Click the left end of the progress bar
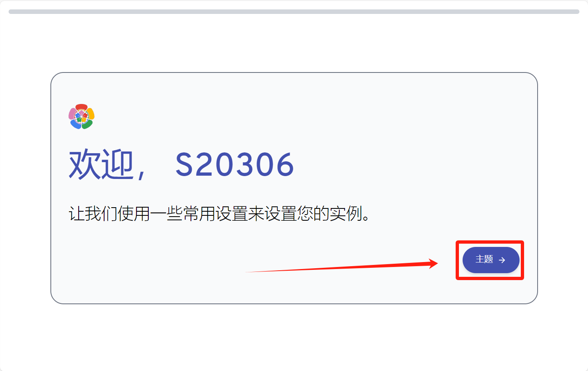This screenshot has width=588, height=371. click(11, 11)
